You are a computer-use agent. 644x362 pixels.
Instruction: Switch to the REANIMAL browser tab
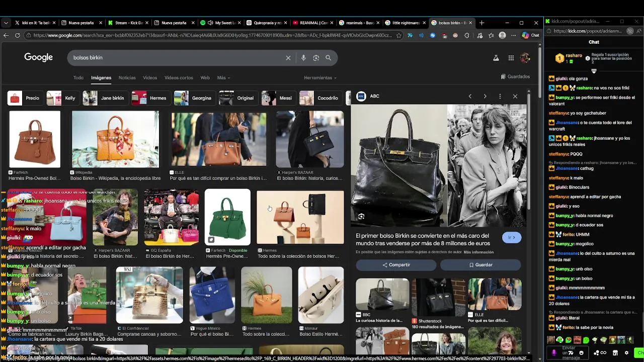(x=312, y=23)
